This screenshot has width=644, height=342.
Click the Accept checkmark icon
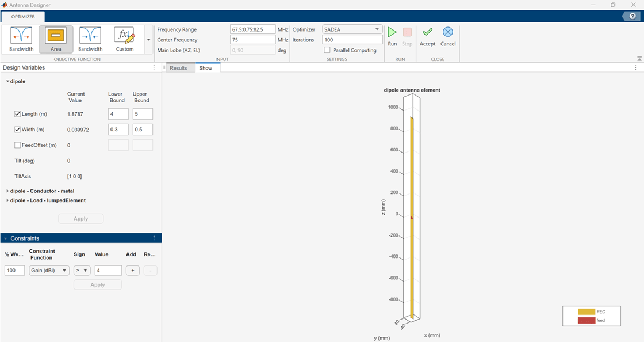click(427, 33)
